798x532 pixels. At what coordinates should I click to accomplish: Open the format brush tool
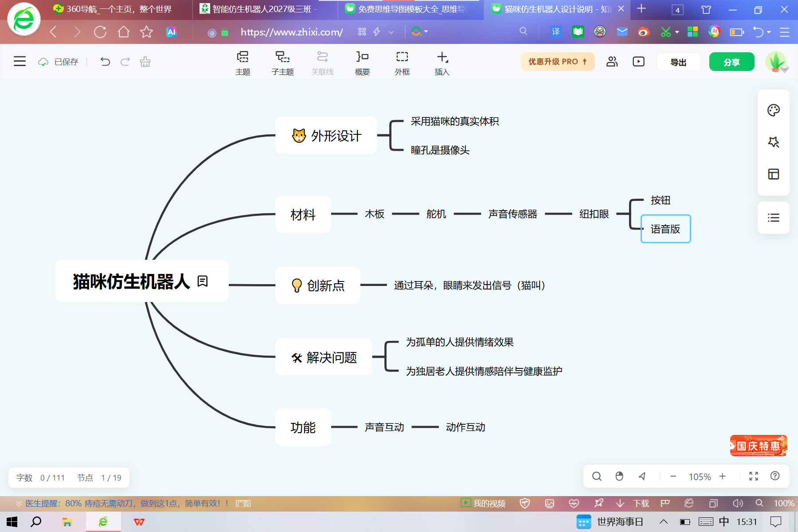(145, 62)
